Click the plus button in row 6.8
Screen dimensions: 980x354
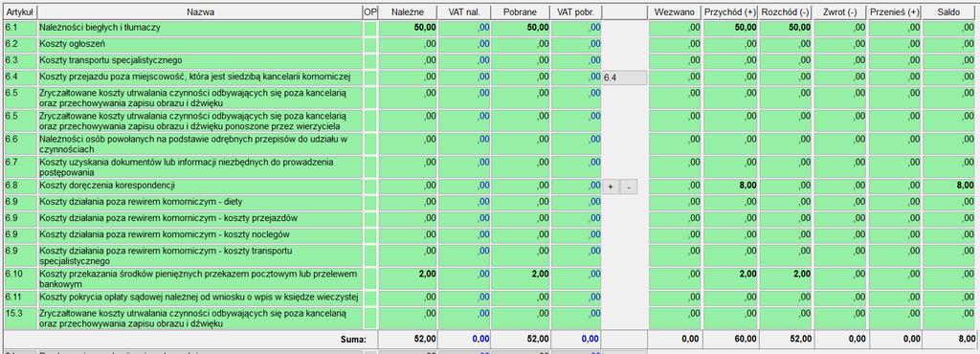[x=611, y=187]
